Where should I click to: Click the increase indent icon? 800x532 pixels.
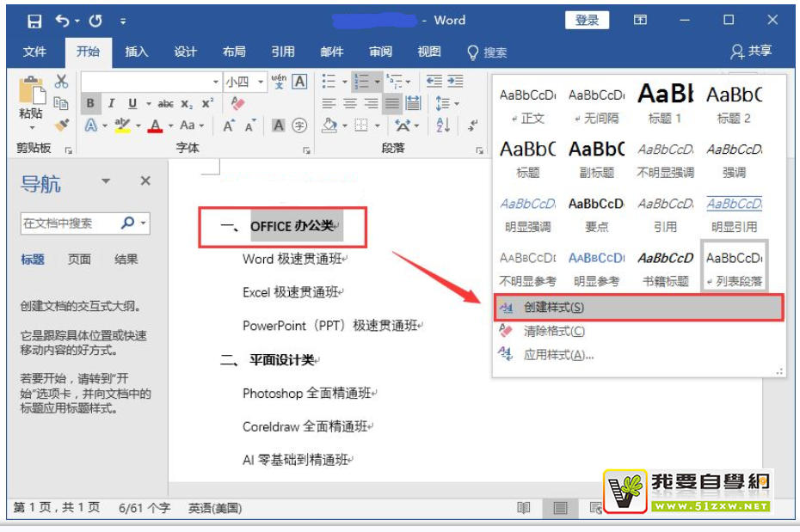[455, 82]
